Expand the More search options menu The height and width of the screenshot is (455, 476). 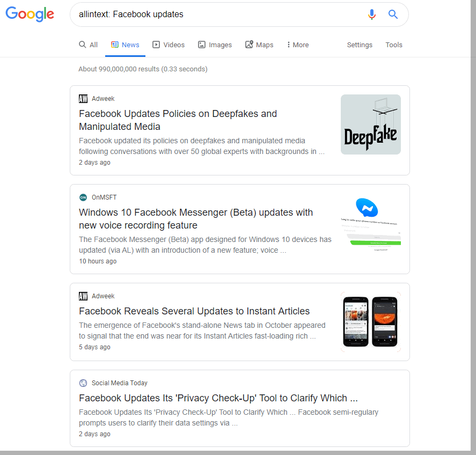click(298, 45)
